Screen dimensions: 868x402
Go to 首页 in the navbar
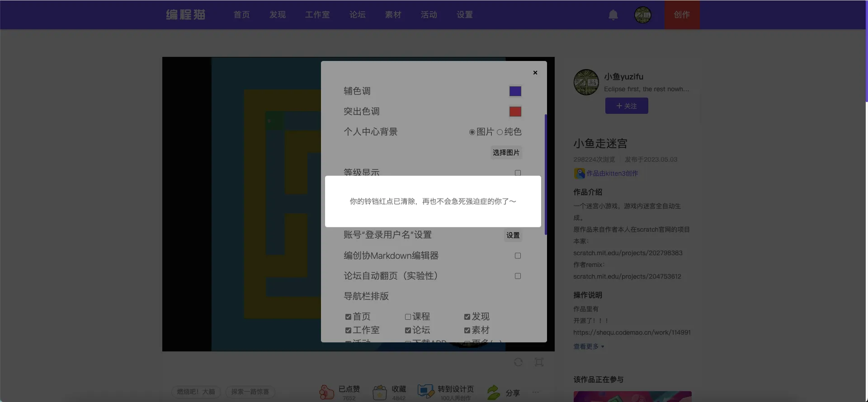[x=241, y=15]
